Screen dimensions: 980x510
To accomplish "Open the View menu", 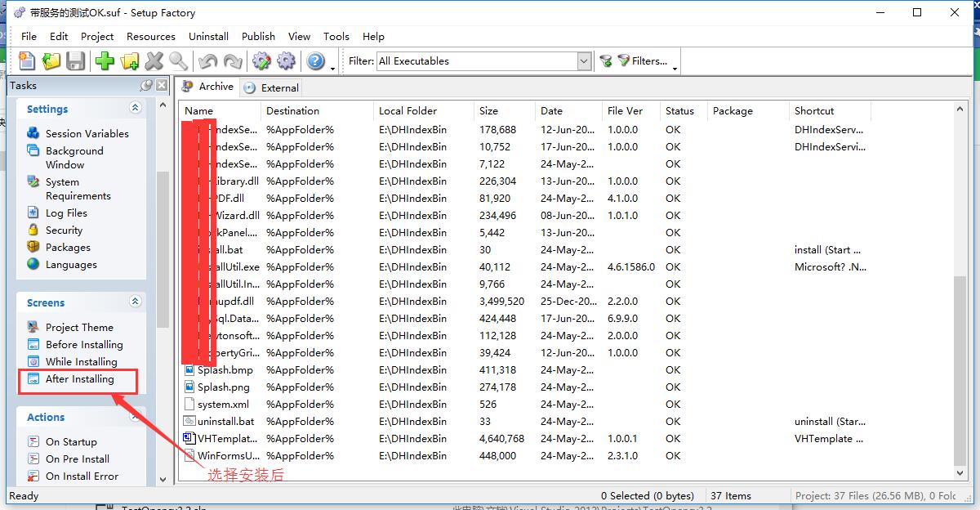I will pos(299,36).
